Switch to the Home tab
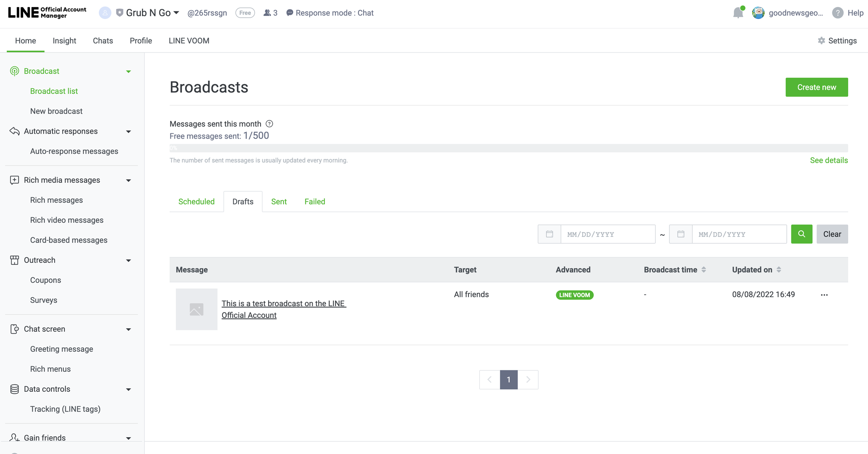 tap(26, 41)
